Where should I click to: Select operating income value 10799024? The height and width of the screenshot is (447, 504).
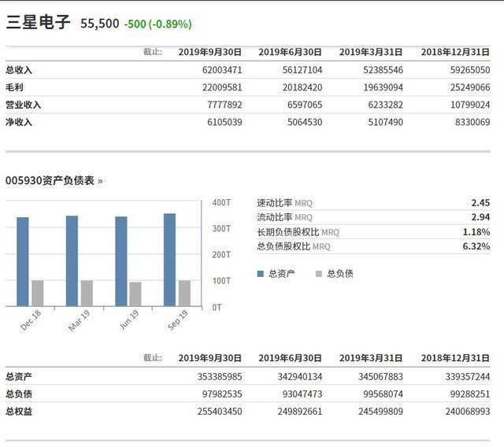(470, 105)
